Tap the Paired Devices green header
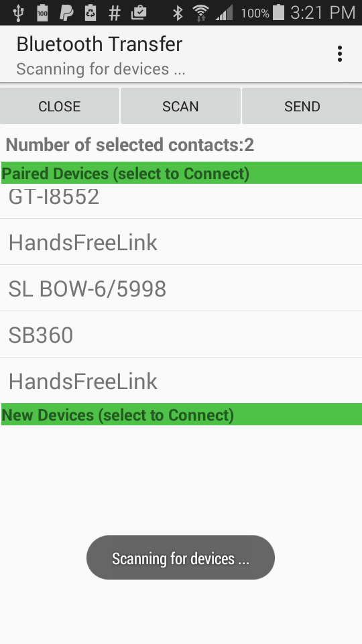362x644 pixels. pyautogui.click(x=182, y=173)
